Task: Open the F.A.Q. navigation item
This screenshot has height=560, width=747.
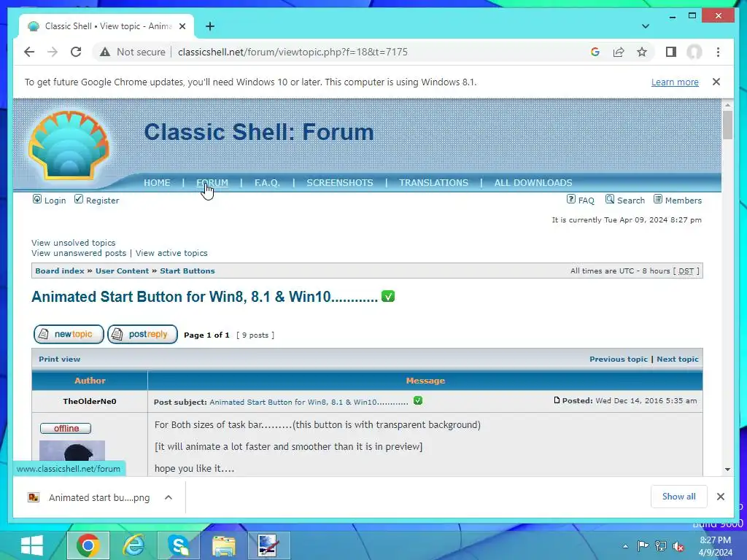Action: [x=267, y=183]
